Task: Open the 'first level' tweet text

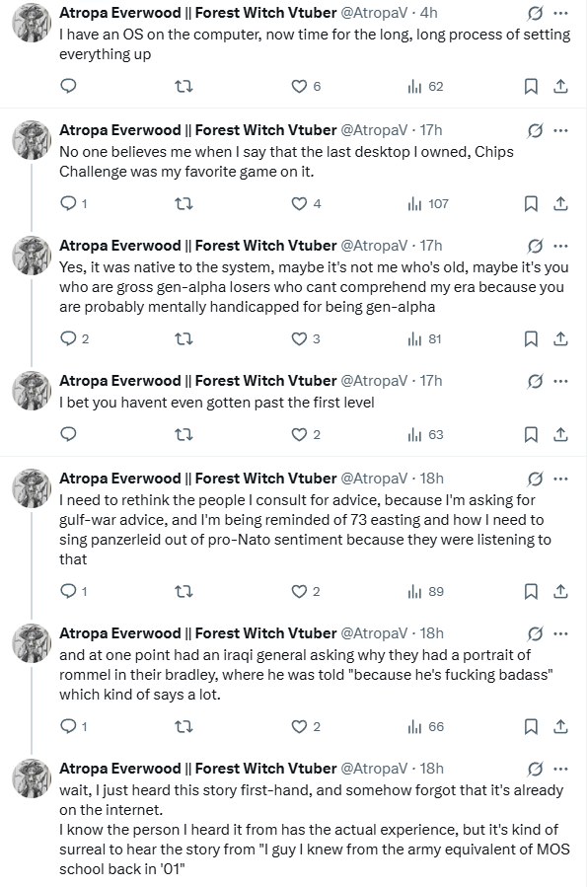Action: [x=217, y=403]
